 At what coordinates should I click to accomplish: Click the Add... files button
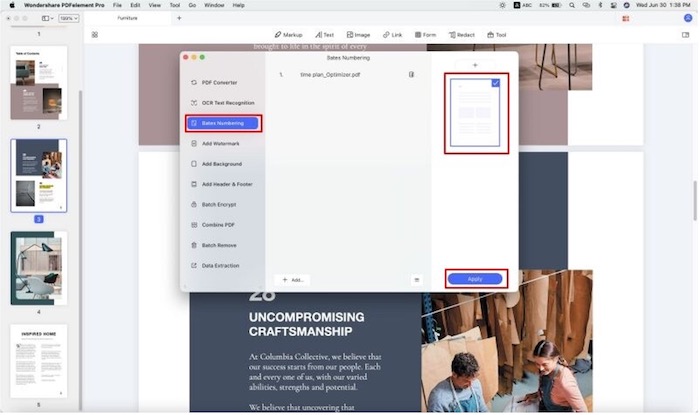click(294, 280)
